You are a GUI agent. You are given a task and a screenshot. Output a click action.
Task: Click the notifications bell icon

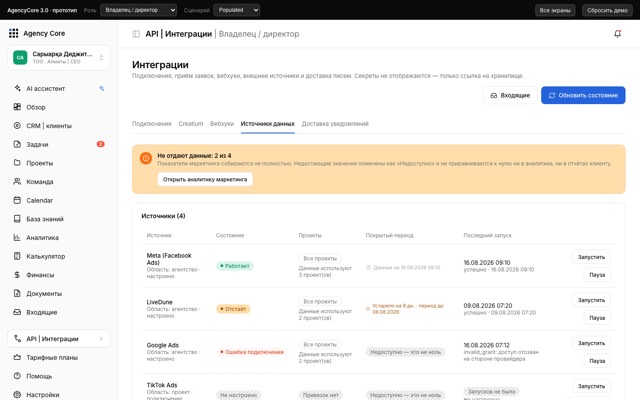(618, 34)
